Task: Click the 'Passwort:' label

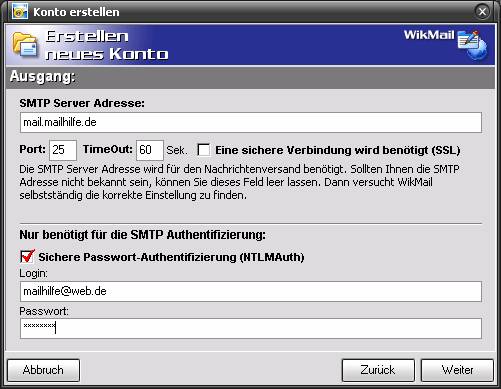Action: coord(44,311)
